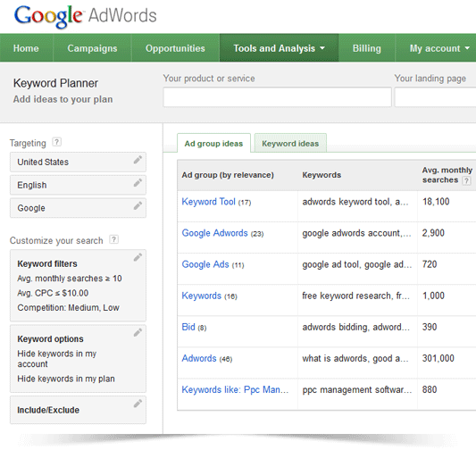Open help icon next to Customize your search
Image resolution: width=476 pixels, height=450 pixels.
pyautogui.click(x=113, y=239)
